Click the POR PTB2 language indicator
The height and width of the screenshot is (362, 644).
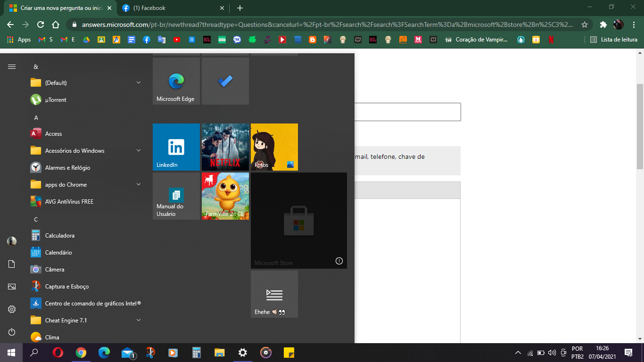point(577,353)
